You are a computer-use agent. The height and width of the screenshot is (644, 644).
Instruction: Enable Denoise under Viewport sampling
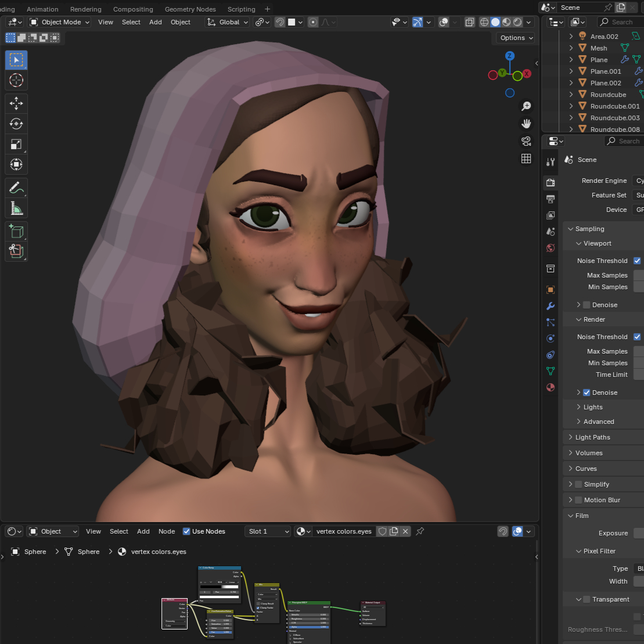(x=587, y=305)
